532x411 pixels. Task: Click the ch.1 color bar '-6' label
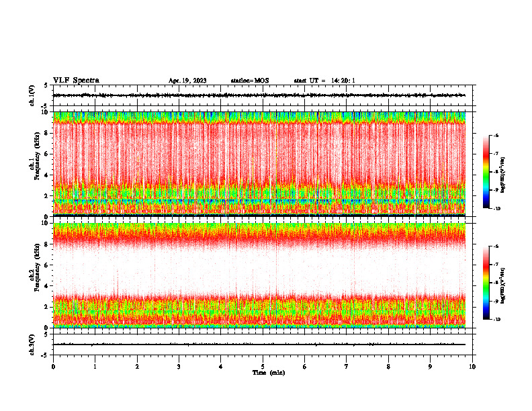click(x=496, y=136)
